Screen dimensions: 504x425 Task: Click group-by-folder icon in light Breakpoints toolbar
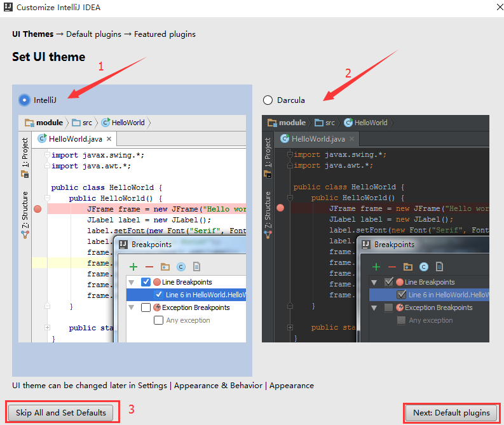[165, 267]
